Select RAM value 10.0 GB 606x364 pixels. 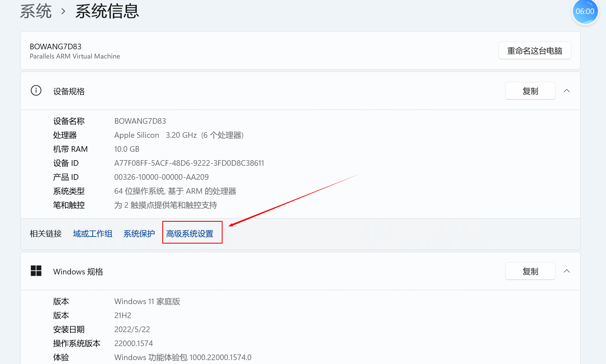(127, 149)
